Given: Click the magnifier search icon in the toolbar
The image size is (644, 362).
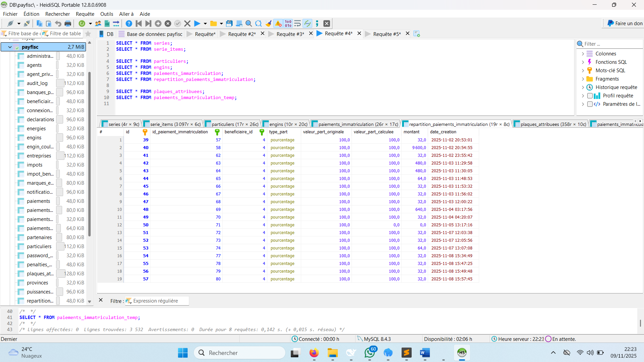Looking at the screenshot, I should click(x=248, y=24).
